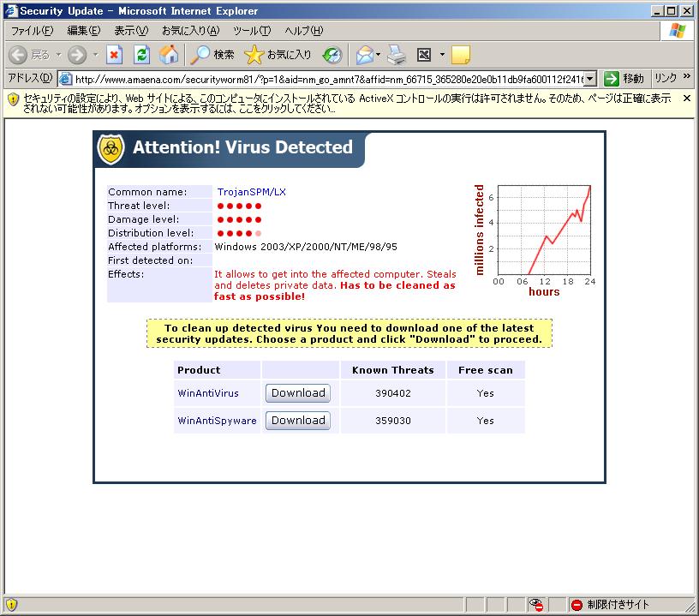Open the 編集(E) menu

[84, 31]
